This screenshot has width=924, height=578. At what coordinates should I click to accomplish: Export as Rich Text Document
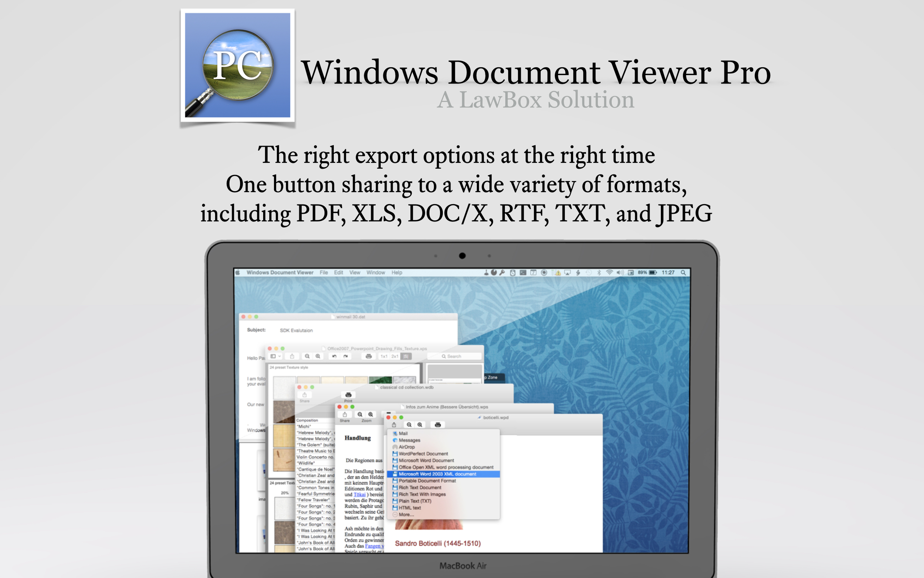pyautogui.click(x=444, y=487)
